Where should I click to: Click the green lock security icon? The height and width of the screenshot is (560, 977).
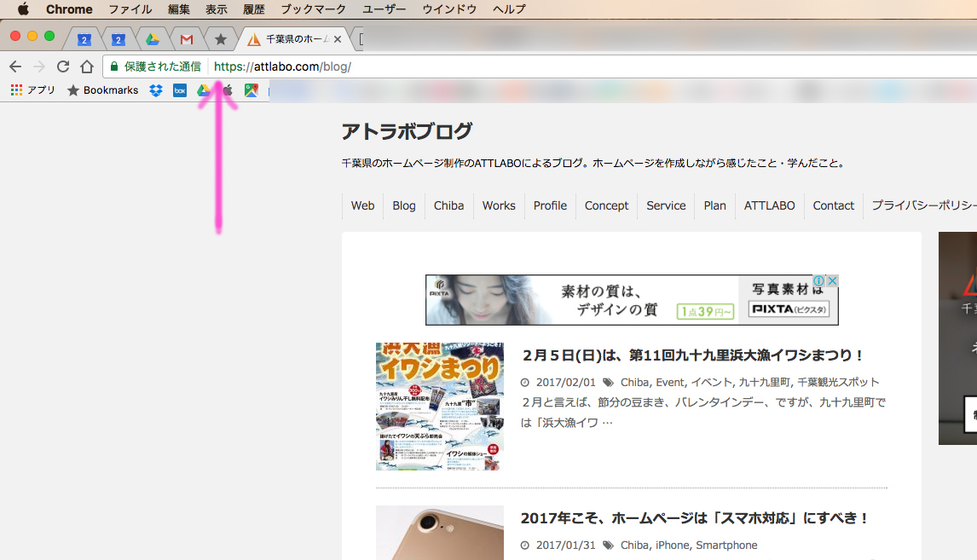(x=114, y=66)
